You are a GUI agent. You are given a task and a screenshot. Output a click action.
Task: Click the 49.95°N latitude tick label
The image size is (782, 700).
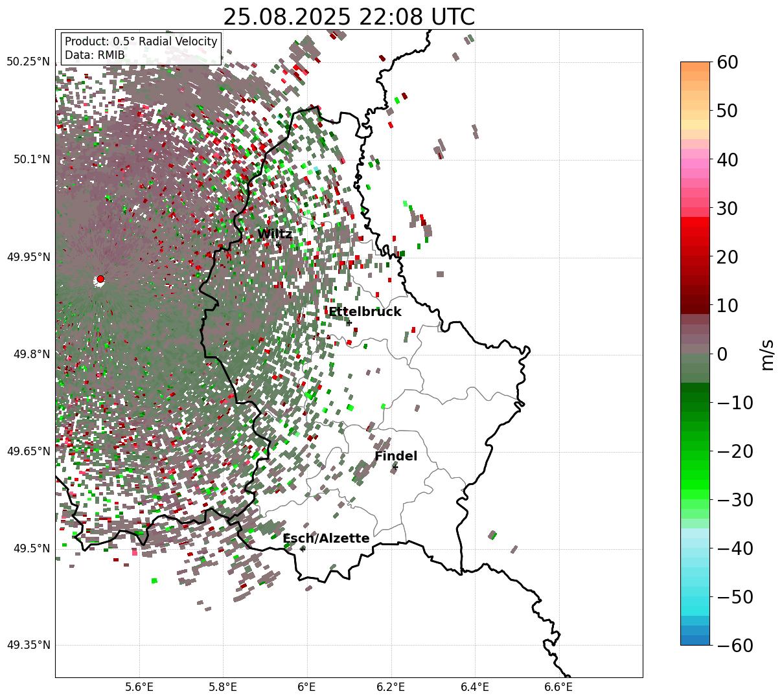pos(29,257)
